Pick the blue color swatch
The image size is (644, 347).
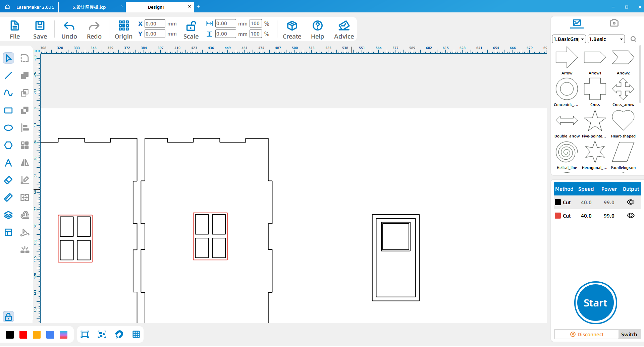click(50, 335)
